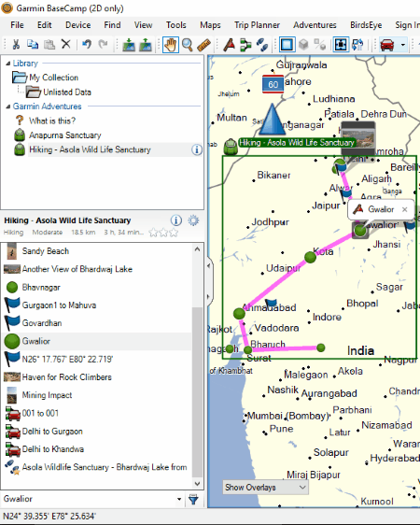420x525 pixels.
Task: Open the Find menu
Action: (112, 25)
